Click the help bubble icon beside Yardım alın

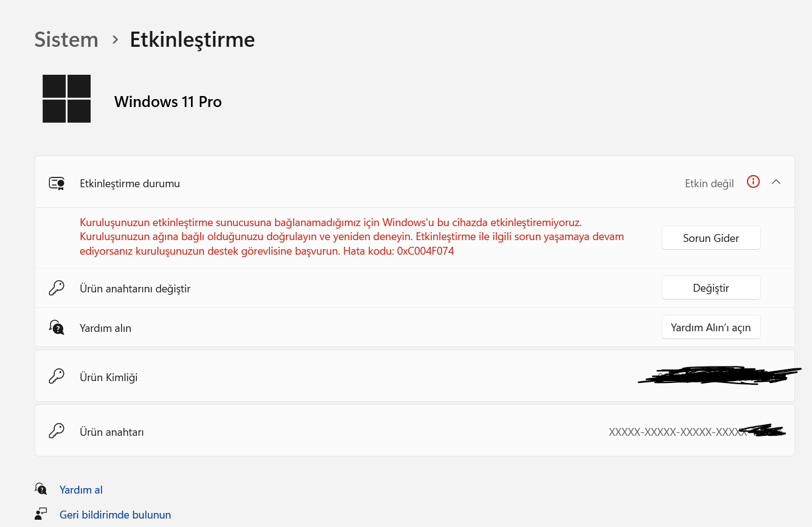[57, 328]
